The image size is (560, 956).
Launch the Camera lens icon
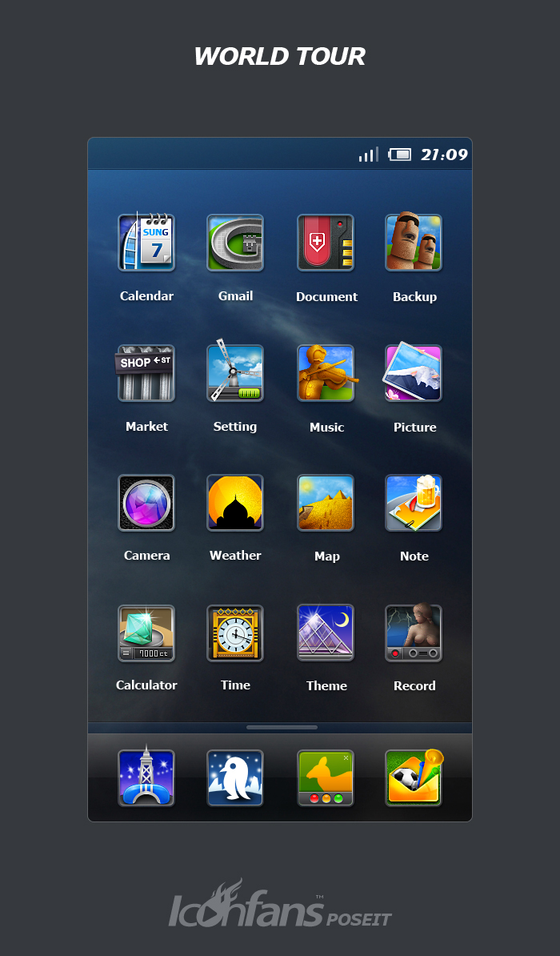pos(146,503)
